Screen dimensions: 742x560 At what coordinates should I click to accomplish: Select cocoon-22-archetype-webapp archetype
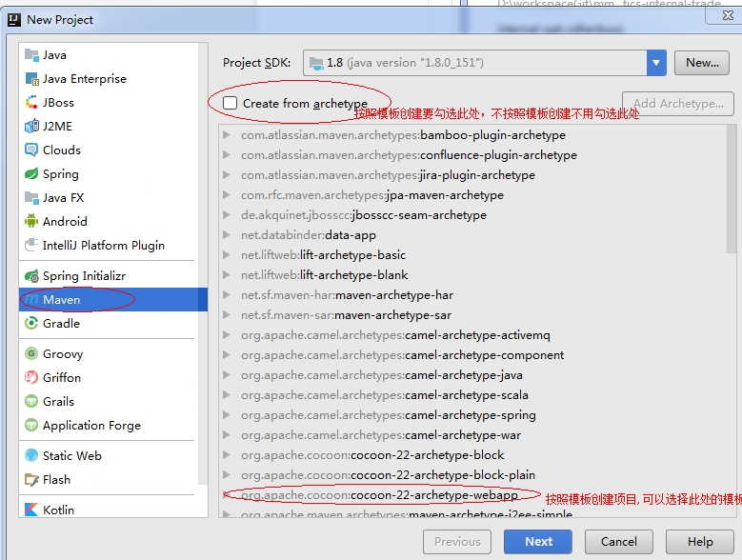click(x=379, y=494)
